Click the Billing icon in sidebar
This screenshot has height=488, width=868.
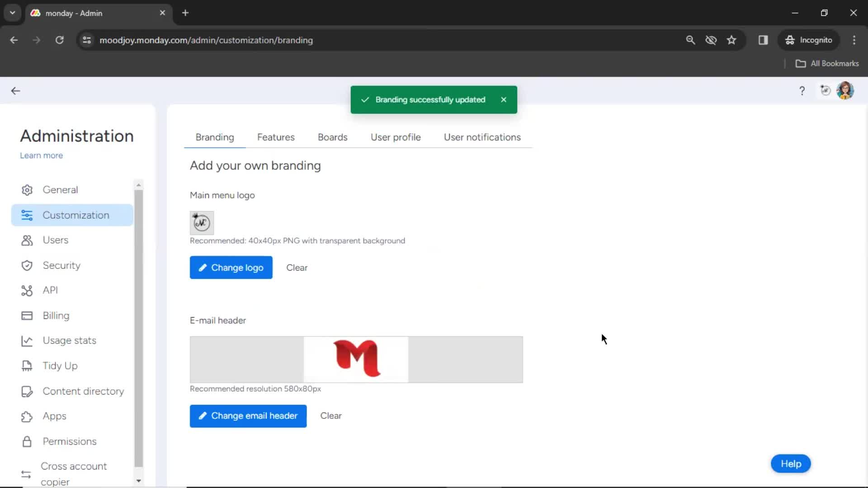pyautogui.click(x=27, y=314)
